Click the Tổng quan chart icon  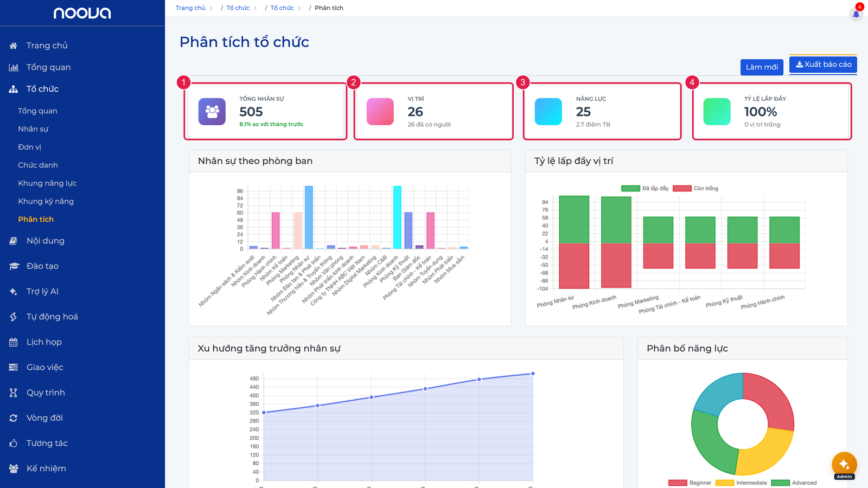14,67
